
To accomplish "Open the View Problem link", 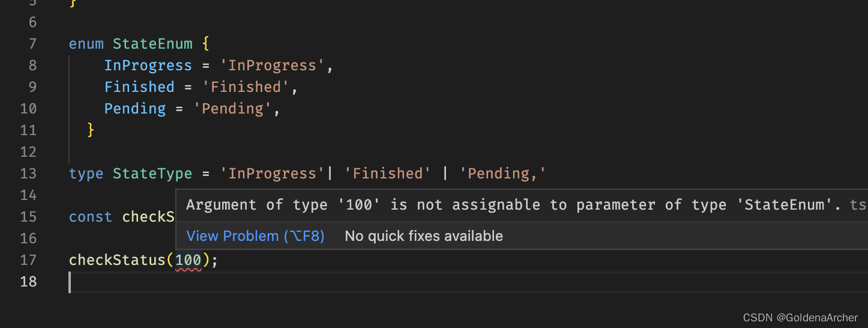I will [x=255, y=236].
